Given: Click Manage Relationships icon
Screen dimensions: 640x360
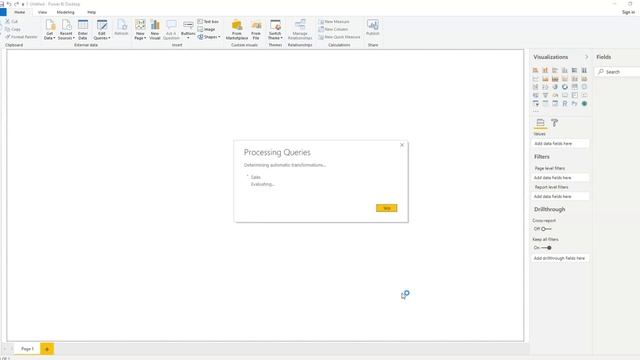Looking at the screenshot, I should pyautogui.click(x=300, y=24).
